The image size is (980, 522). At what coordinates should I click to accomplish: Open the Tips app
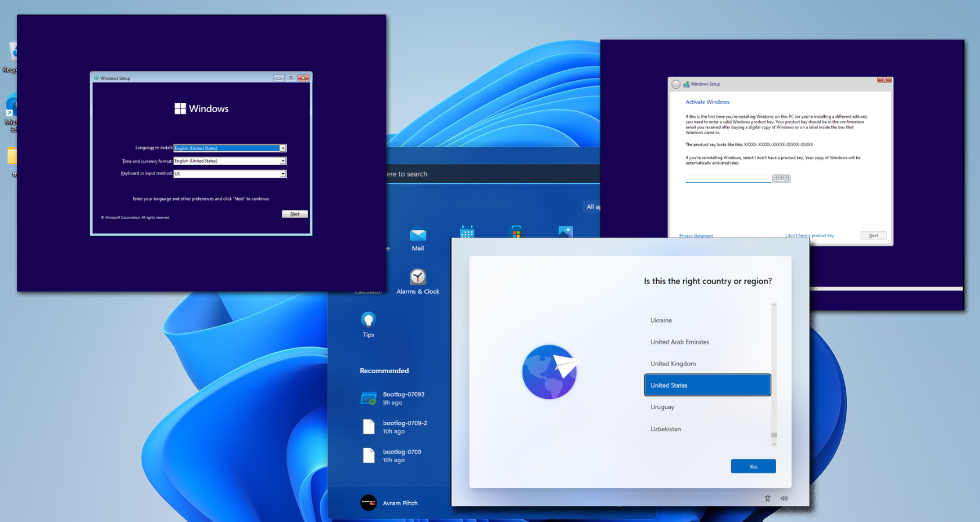click(x=369, y=320)
